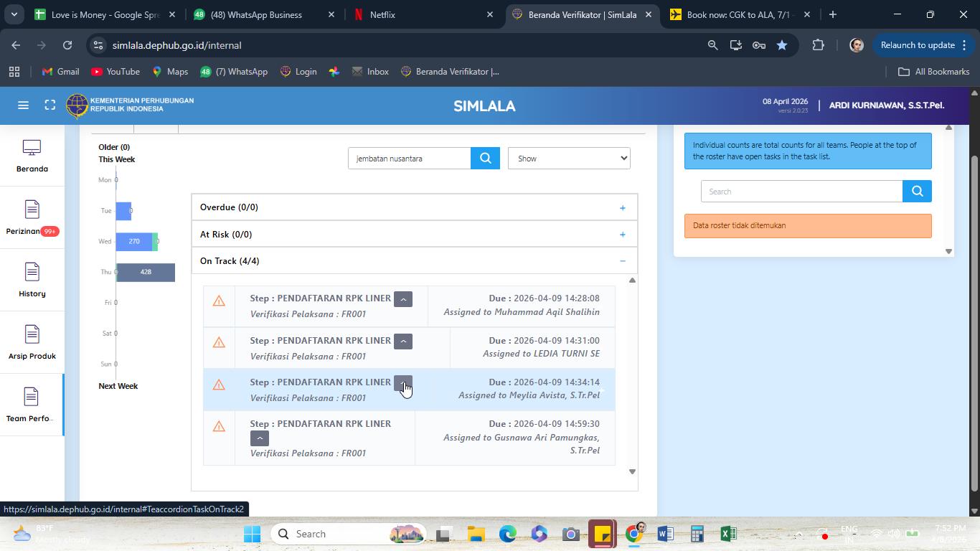Click the task search magnifier button
980x551 pixels.
point(485,159)
